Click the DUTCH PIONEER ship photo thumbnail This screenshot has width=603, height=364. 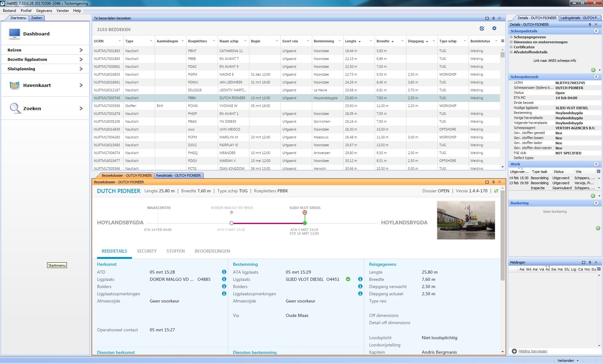click(x=466, y=220)
